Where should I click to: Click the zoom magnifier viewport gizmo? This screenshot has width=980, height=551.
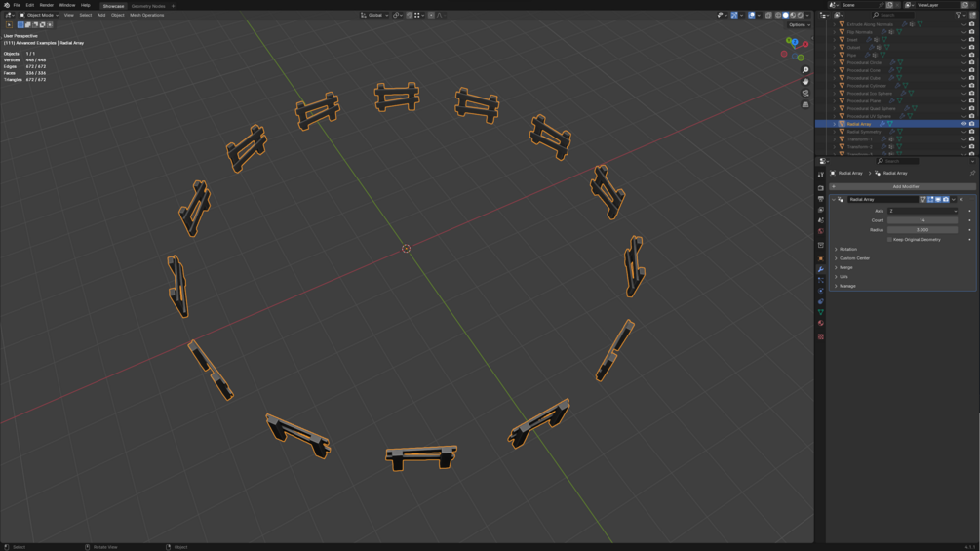click(805, 70)
